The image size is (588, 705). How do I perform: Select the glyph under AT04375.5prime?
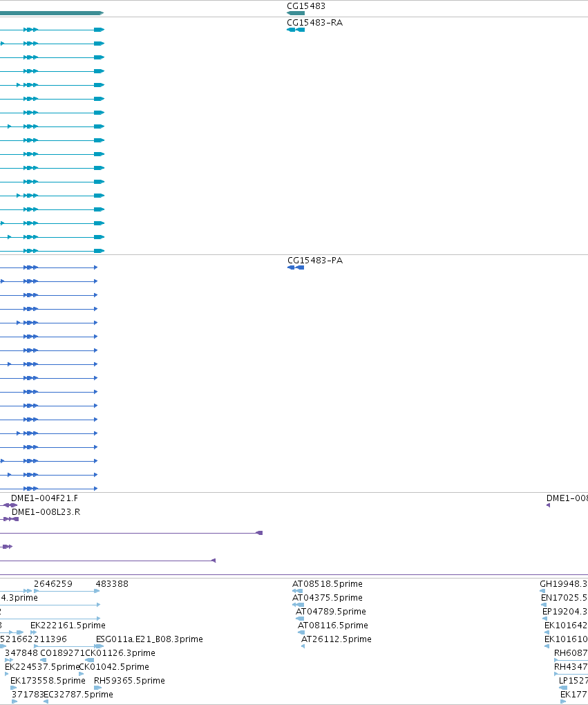(298, 605)
